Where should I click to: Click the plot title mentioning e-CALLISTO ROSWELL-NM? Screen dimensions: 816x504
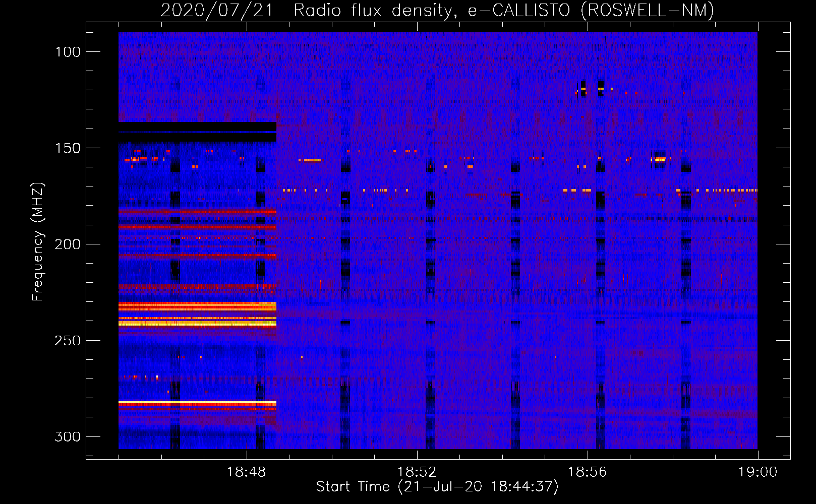(x=437, y=10)
